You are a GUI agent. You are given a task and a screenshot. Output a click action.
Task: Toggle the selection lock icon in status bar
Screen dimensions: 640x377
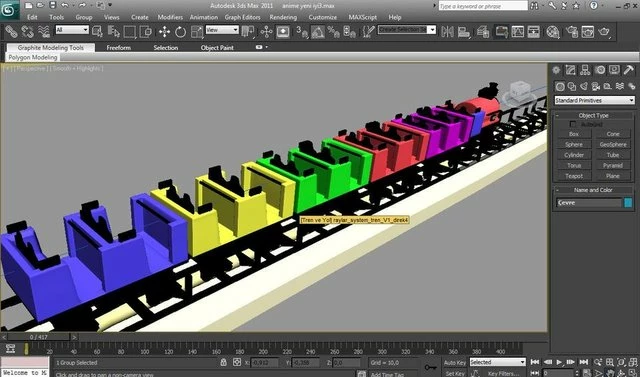pyautogui.click(x=223, y=362)
